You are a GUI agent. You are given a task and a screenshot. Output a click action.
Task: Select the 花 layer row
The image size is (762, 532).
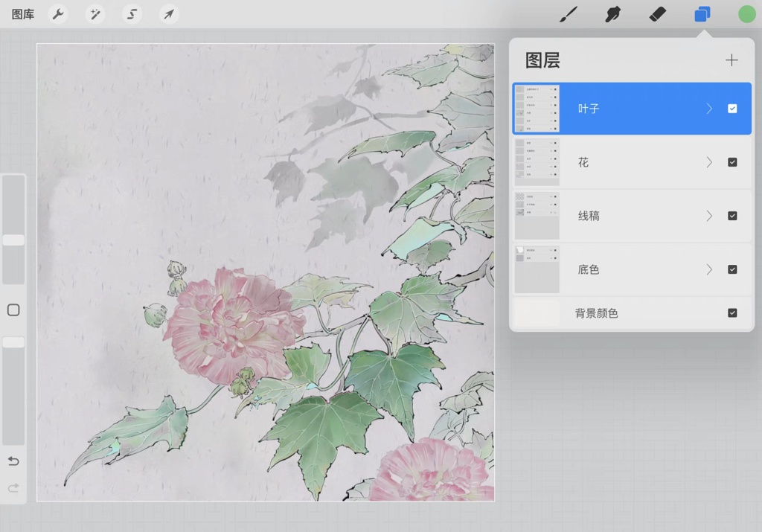(x=633, y=162)
